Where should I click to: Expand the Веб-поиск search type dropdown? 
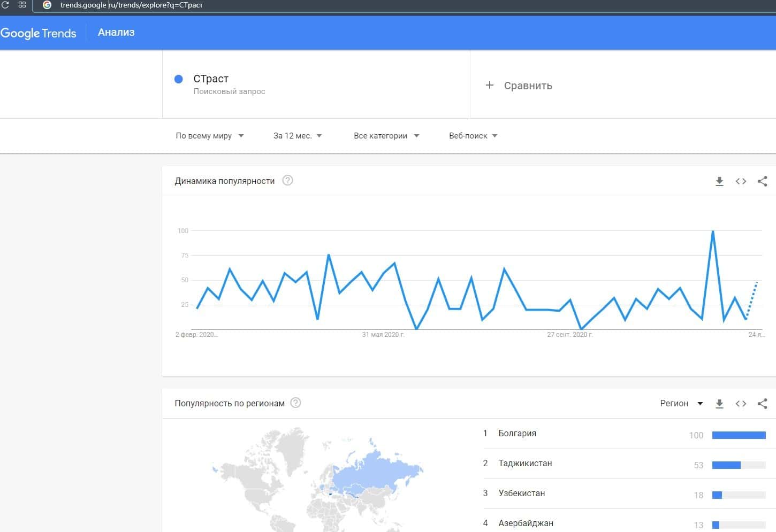coord(473,136)
